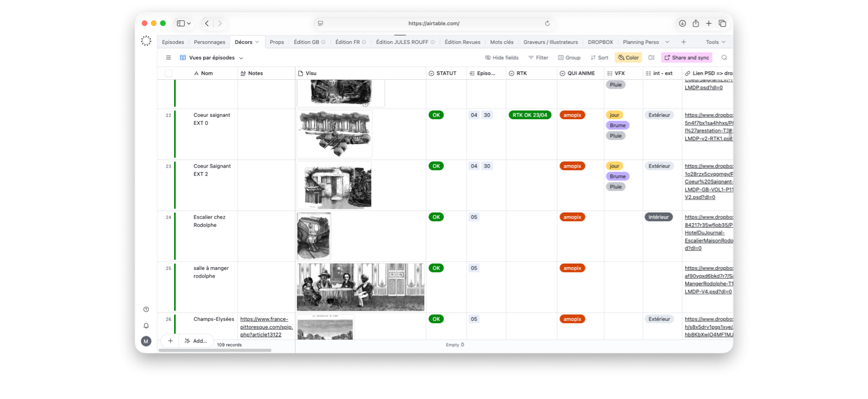The image size is (868, 399).
Task: Click the Share and sync button
Action: [686, 58]
